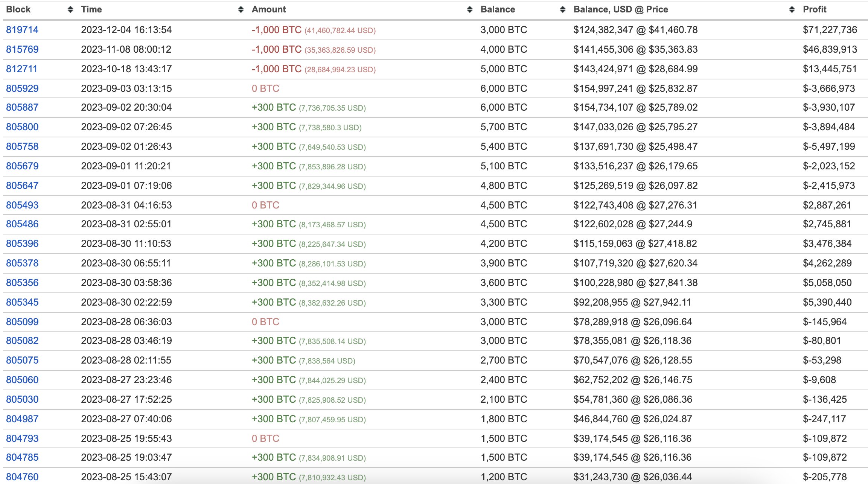868x484 pixels.
Task: Click the sort arrows next to Block
Action: tap(70, 10)
